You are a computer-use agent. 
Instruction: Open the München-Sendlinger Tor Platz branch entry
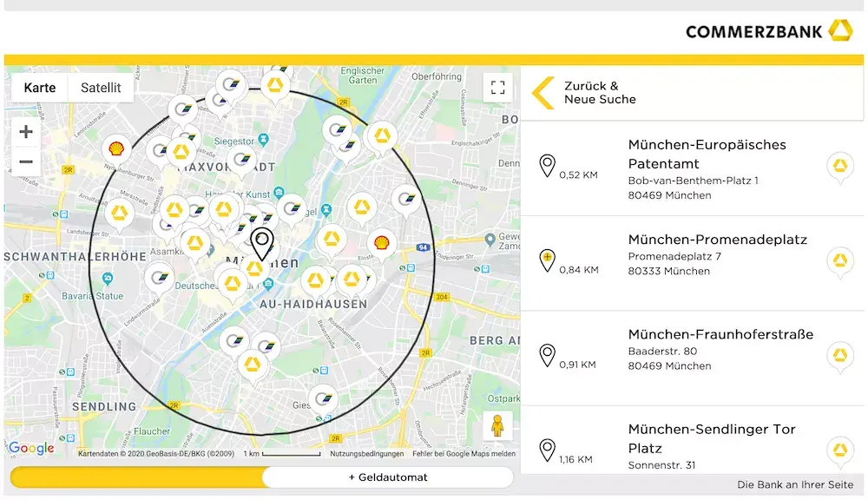tap(692, 439)
